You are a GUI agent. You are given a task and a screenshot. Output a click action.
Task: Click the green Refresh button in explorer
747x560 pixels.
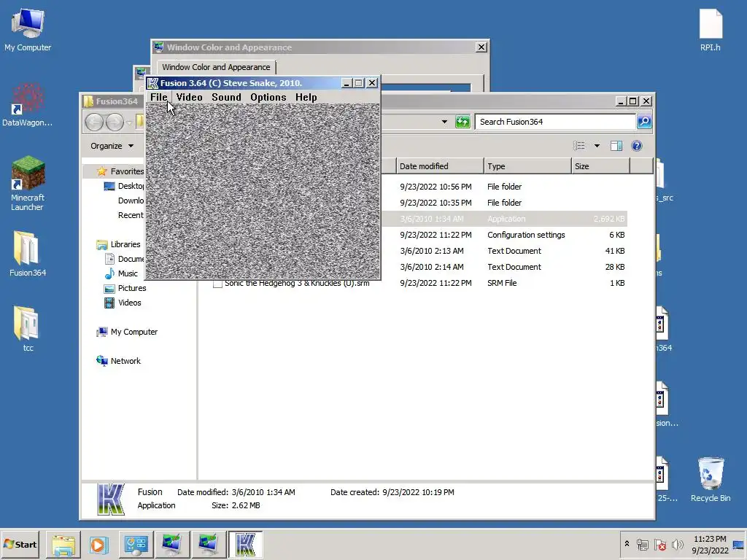462,122
